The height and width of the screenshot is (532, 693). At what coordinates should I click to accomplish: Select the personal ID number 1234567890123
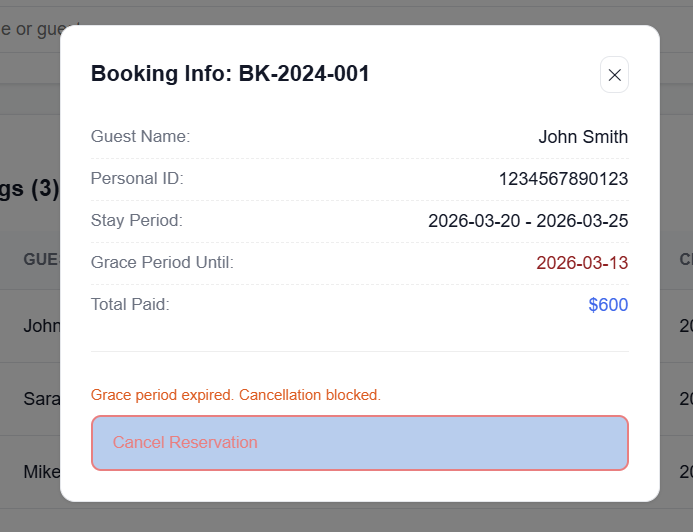point(563,179)
